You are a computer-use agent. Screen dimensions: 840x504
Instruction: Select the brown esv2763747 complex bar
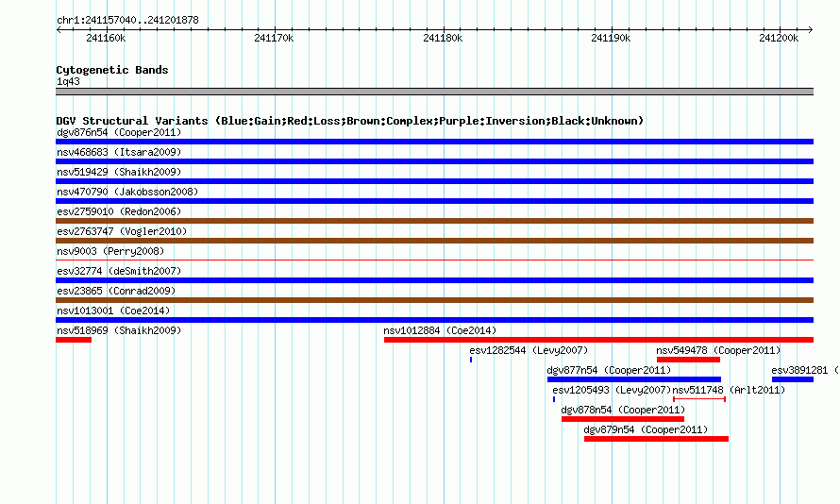pyautogui.click(x=434, y=241)
